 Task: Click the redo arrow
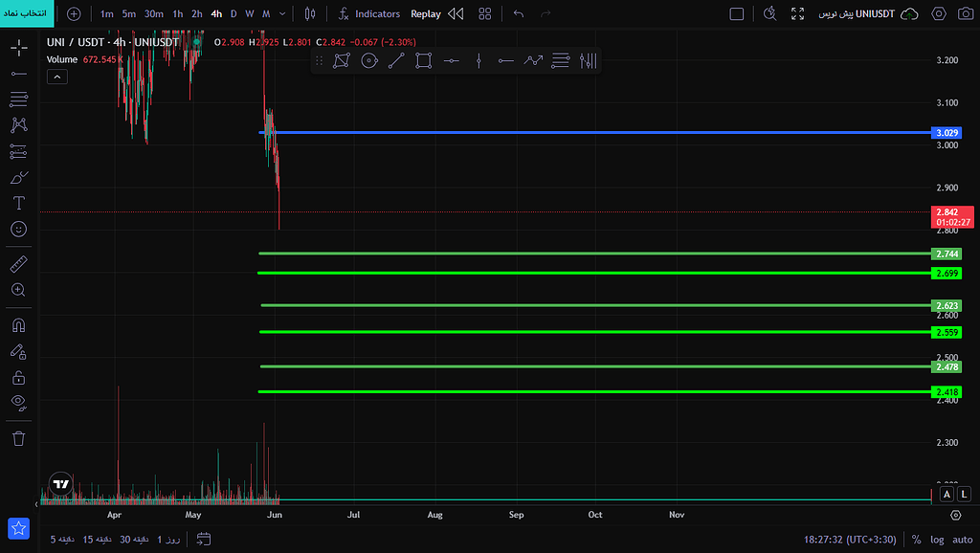click(546, 13)
